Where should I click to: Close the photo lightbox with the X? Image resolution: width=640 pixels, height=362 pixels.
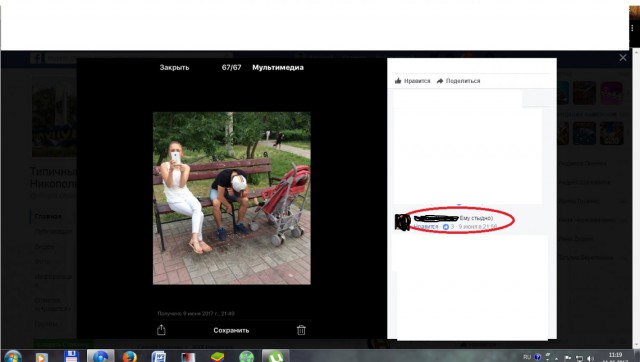tap(623, 58)
